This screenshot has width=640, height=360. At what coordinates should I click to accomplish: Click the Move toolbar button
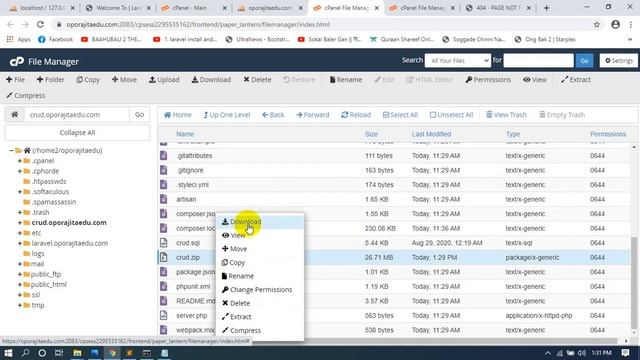(x=124, y=80)
